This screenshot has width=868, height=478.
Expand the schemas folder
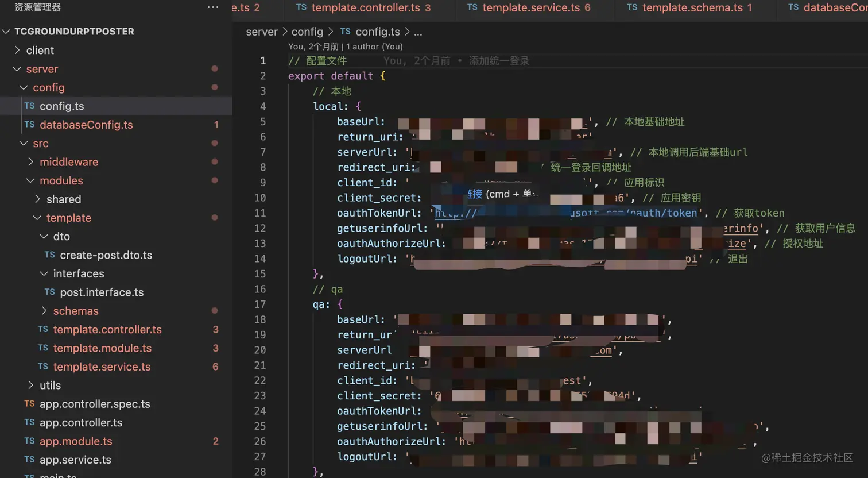coord(44,311)
